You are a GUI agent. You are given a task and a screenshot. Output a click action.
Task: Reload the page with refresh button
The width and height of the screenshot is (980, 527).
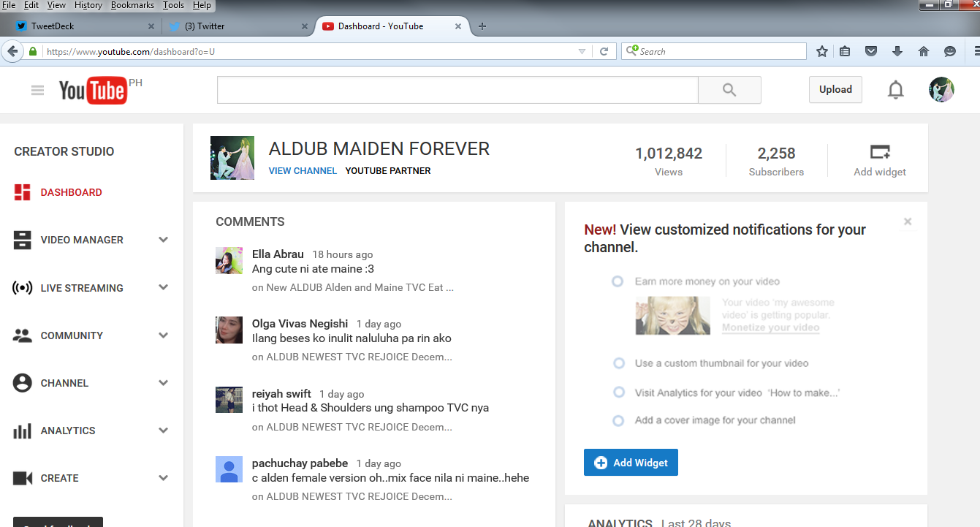pyautogui.click(x=604, y=51)
